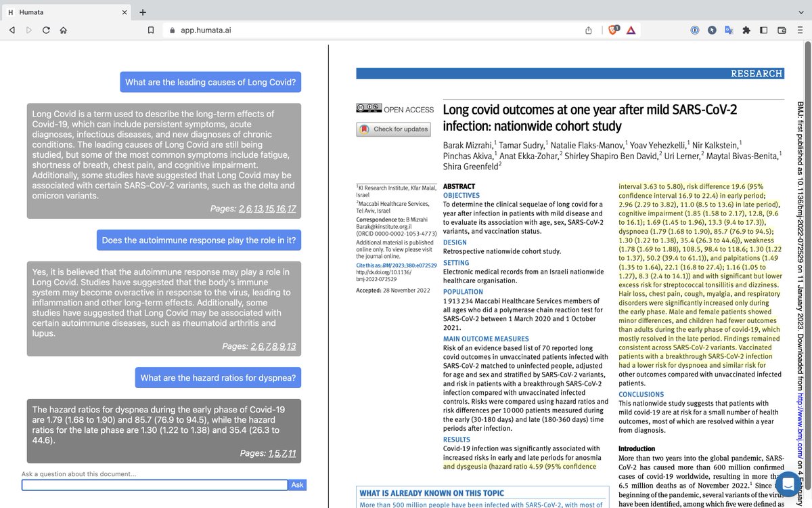812x508 pixels.
Task: Click Accepted: 28 November 2022 text
Action: click(x=394, y=291)
